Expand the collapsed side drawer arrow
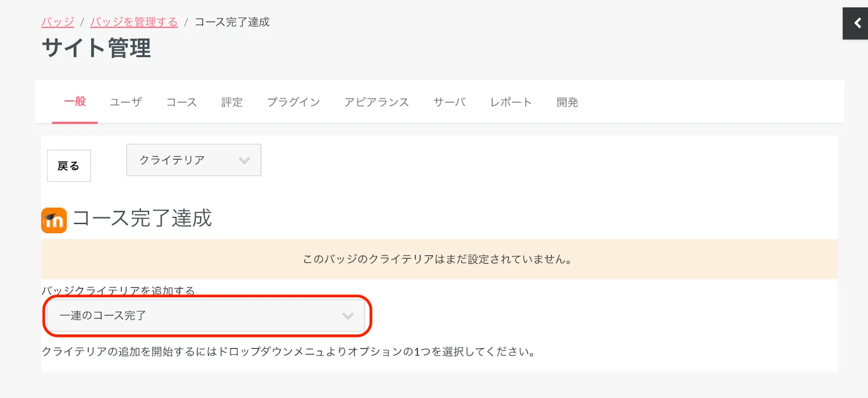 (x=857, y=23)
